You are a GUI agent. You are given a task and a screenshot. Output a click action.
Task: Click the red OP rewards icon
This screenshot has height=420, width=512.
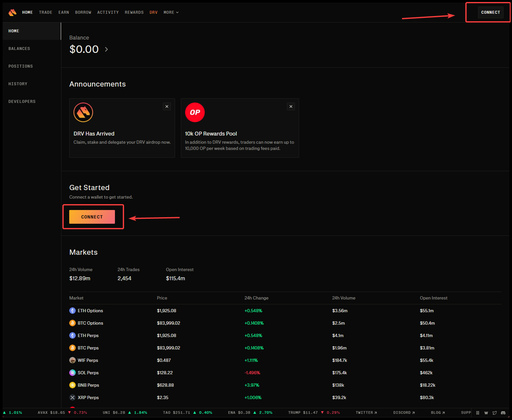[x=195, y=112]
